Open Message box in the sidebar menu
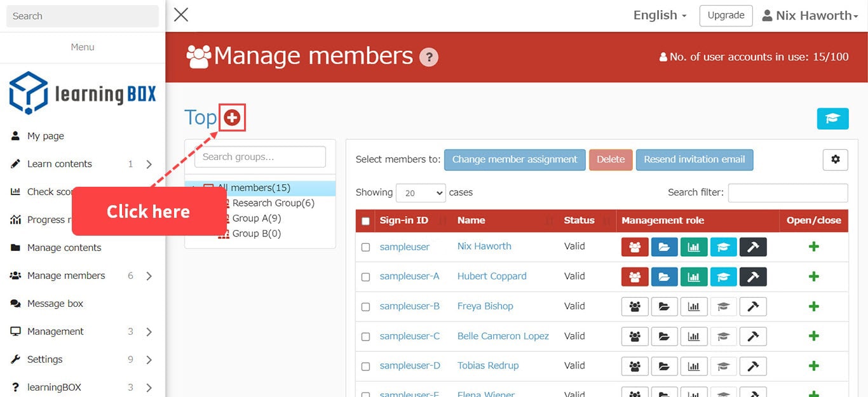868x397 pixels. 55,304
